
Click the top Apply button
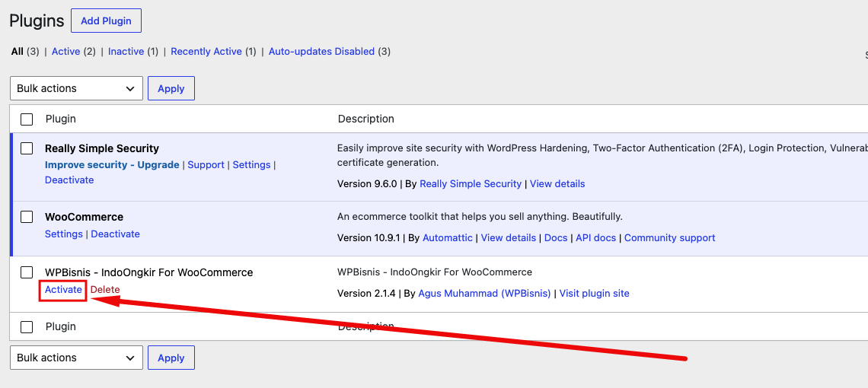[171, 88]
